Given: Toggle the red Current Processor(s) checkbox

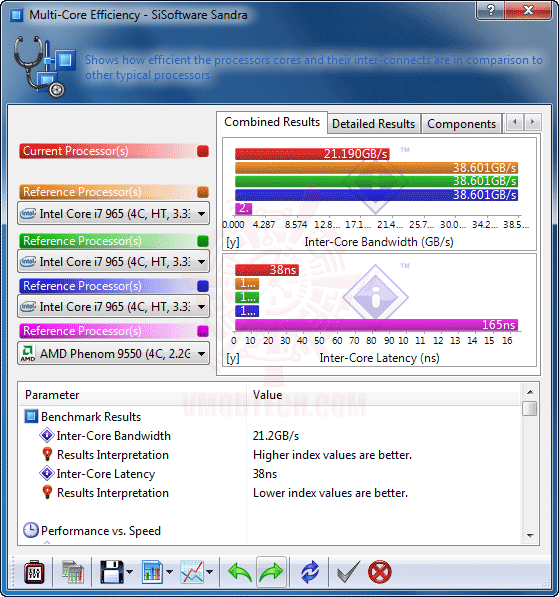Looking at the screenshot, I should click(203, 151).
